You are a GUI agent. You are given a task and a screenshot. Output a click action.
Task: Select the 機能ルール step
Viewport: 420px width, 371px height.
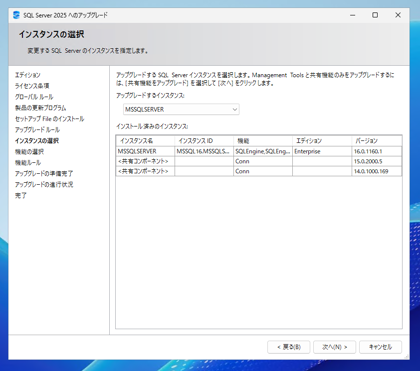28,163
